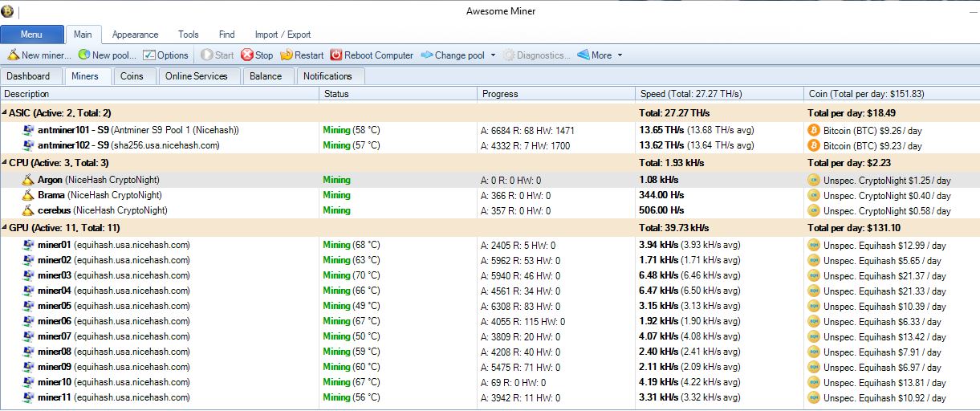Screen dimensions: 980x411
Task: Open the Appearance ribbon tab
Action: coord(135,35)
